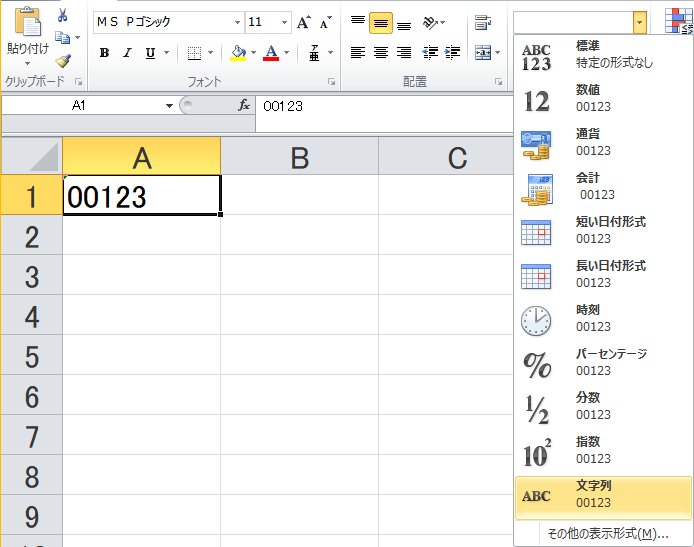Choose 数値 number format
The image size is (694, 547).
pyautogui.click(x=603, y=99)
